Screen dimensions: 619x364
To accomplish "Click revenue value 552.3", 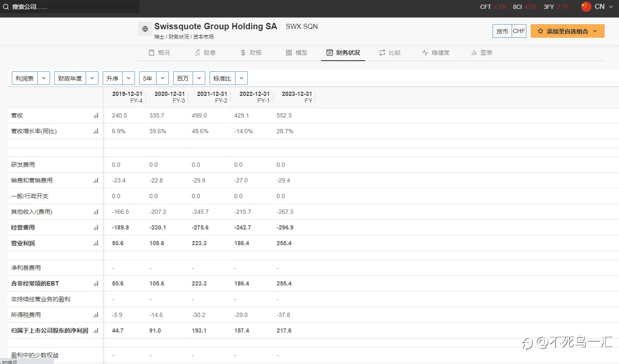I will (284, 115).
